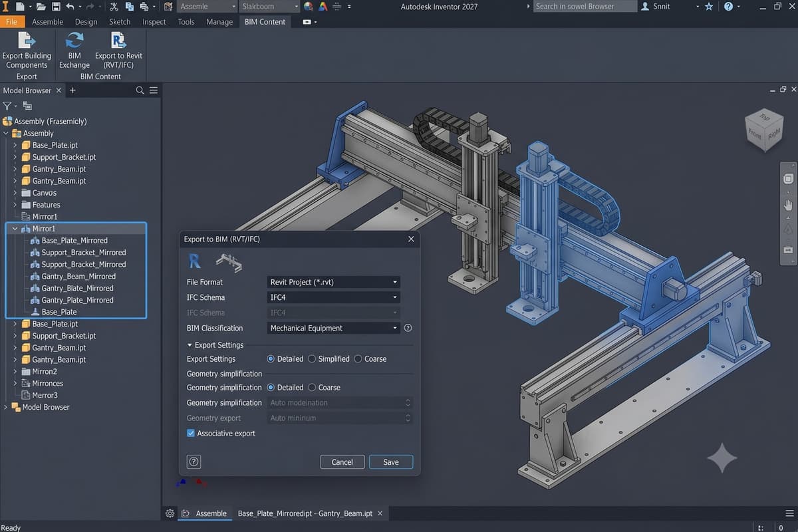Viewport: 798px width, 532px height.
Task: Click the settings gear icon beside Assemble tab
Action: [x=170, y=513]
